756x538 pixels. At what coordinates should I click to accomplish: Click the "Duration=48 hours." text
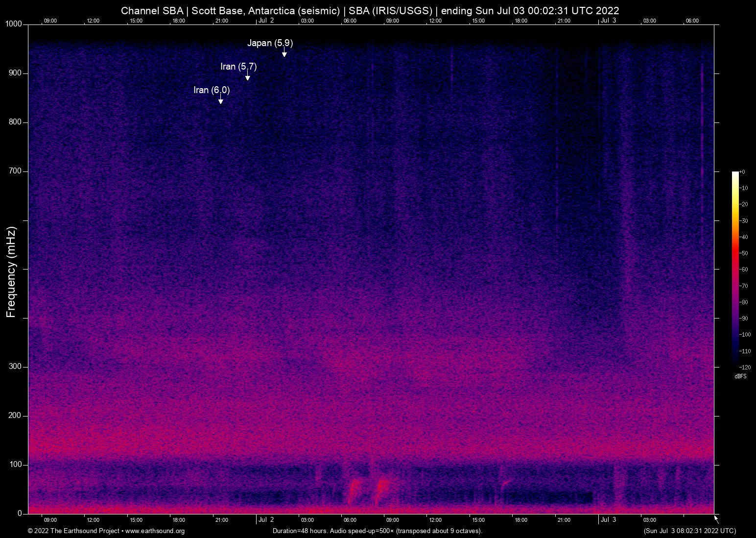coord(300,531)
